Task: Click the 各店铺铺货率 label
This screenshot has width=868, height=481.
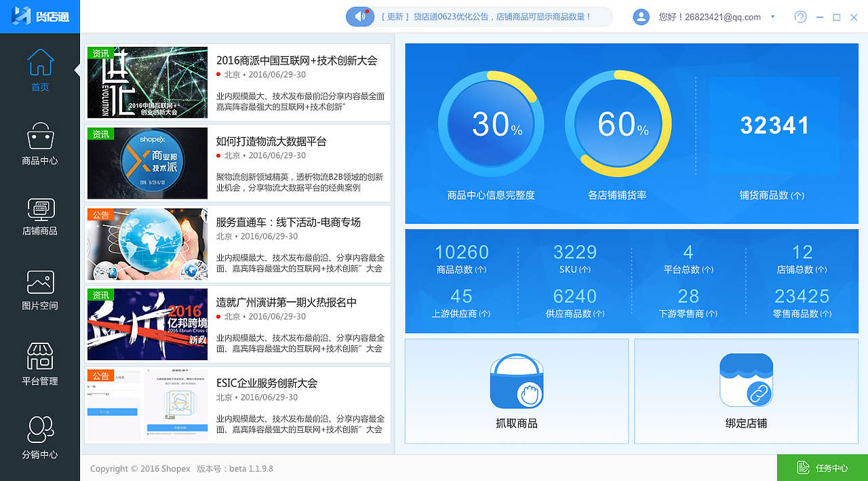Action: click(617, 195)
